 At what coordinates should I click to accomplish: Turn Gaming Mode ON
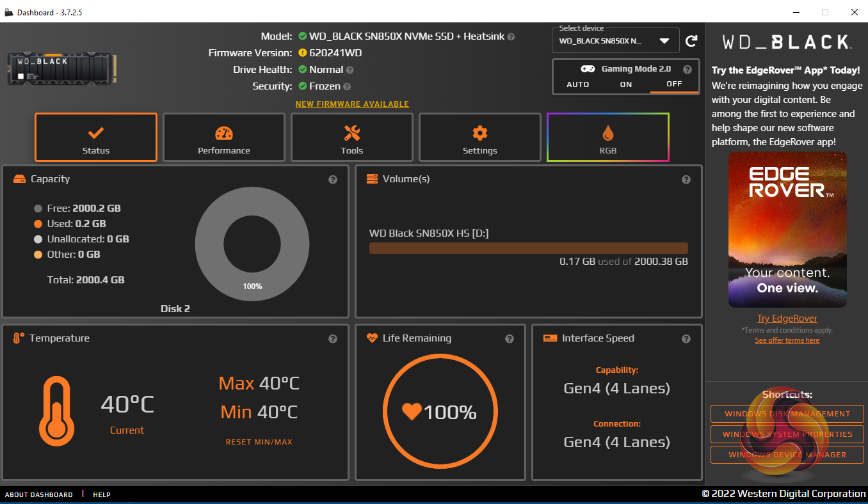626,84
